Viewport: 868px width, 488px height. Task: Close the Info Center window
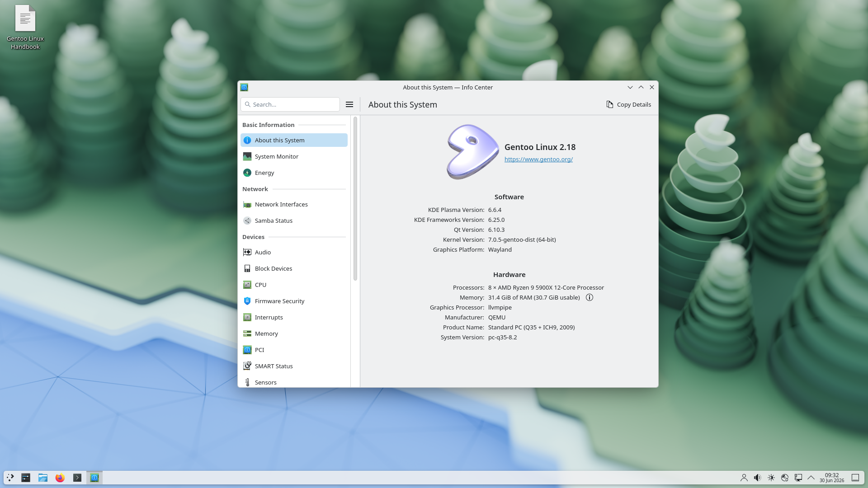click(652, 87)
